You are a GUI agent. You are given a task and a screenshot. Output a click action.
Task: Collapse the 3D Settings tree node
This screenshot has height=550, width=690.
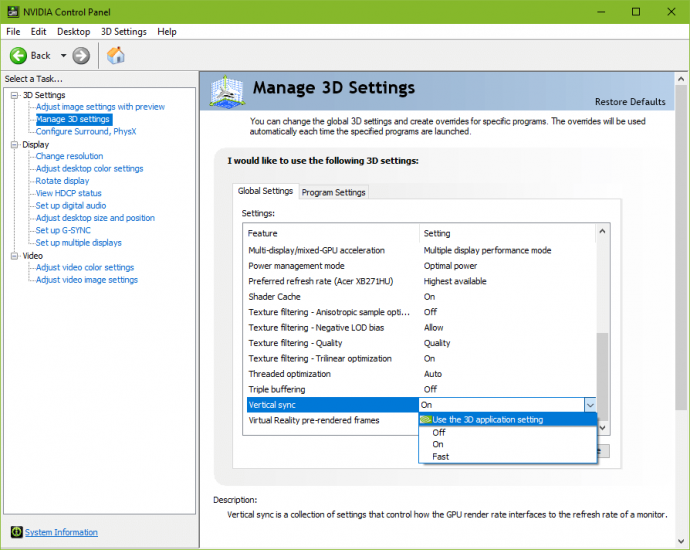pos(15,95)
